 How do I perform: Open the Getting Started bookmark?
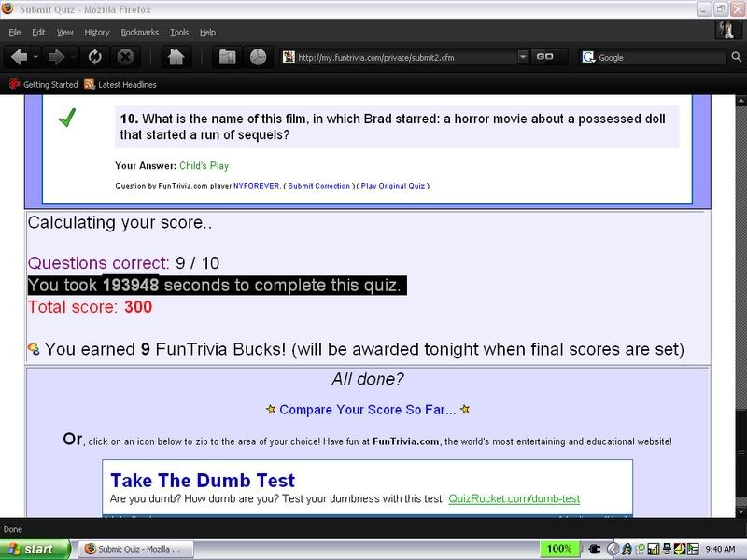(43, 84)
